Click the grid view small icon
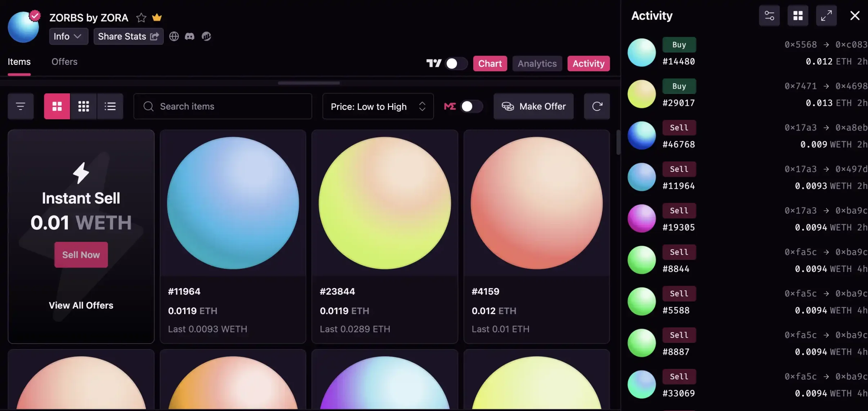Image resolution: width=868 pixels, height=411 pixels. [83, 106]
